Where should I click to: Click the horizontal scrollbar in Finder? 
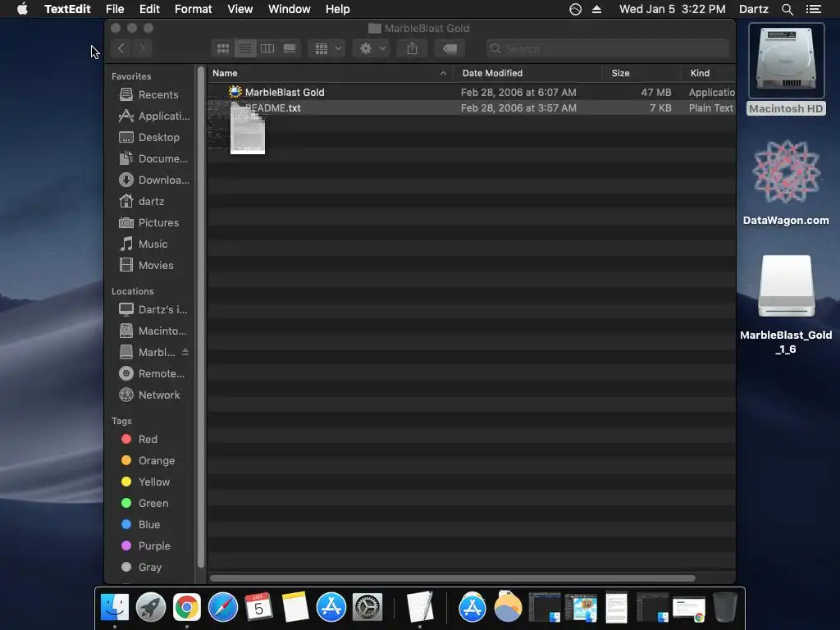[x=453, y=578]
